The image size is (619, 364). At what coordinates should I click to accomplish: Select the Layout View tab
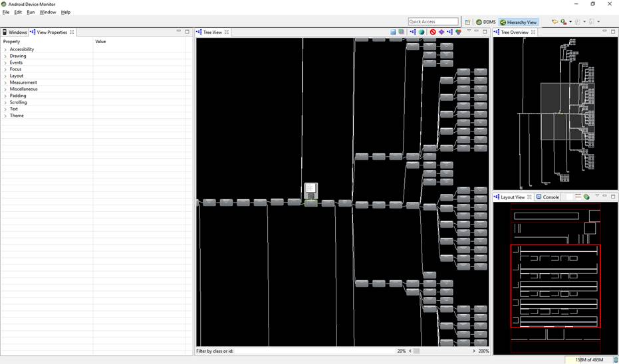(x=513, y=197)
